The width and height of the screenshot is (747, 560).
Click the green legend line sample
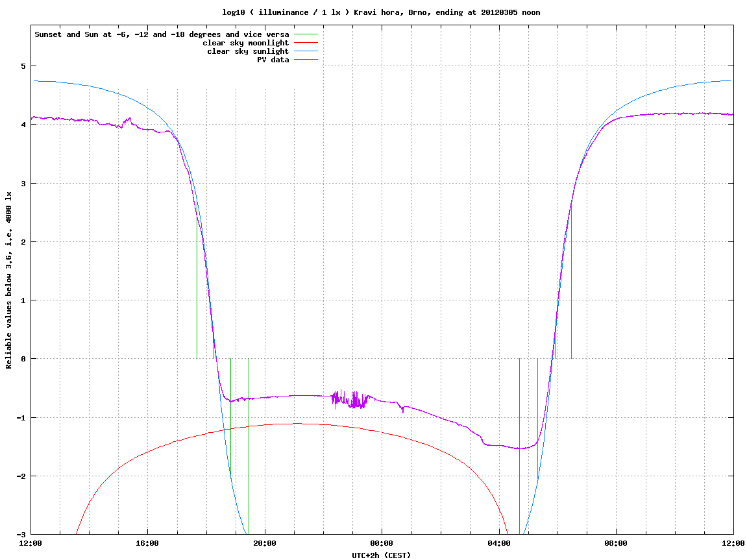click(306, 34)
